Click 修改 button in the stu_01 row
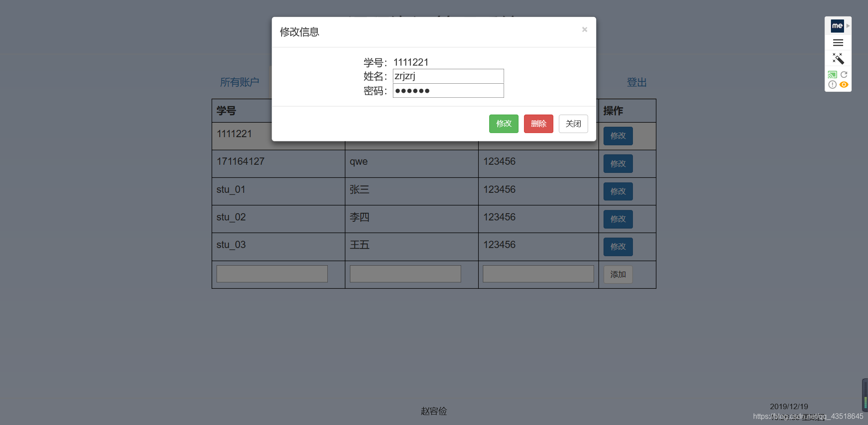This screenshot has width=868, height=425. [618, 191]
